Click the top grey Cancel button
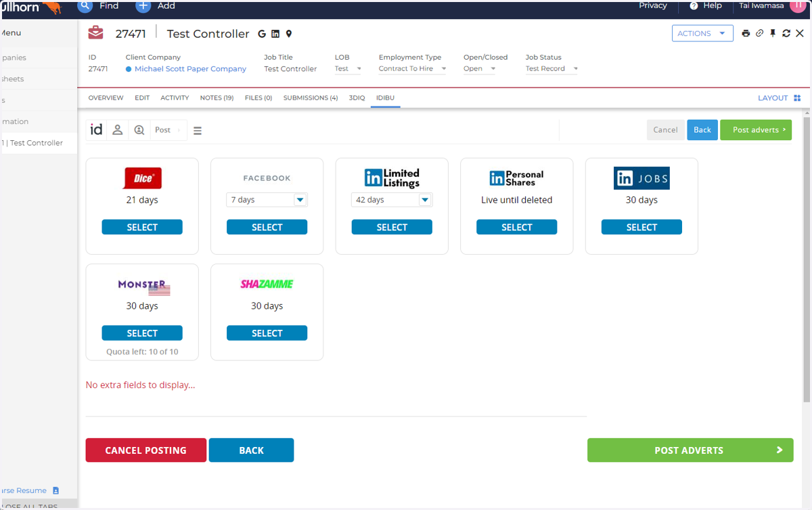The image size is (812, 510). tap(665, 130)
